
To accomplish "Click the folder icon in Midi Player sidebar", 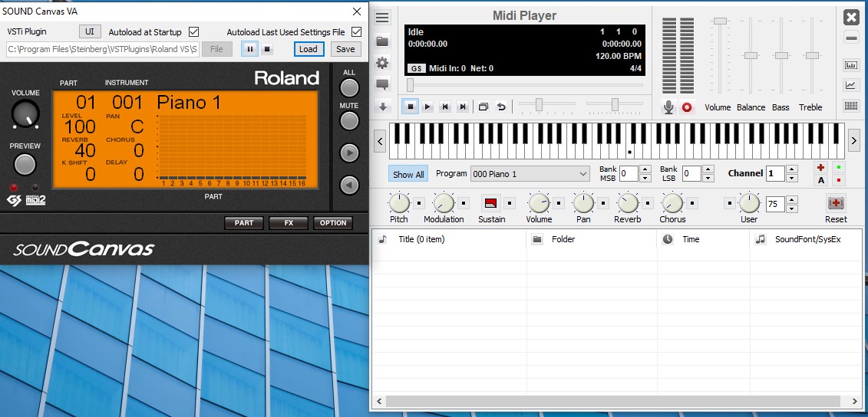I will tap(381, 41).
